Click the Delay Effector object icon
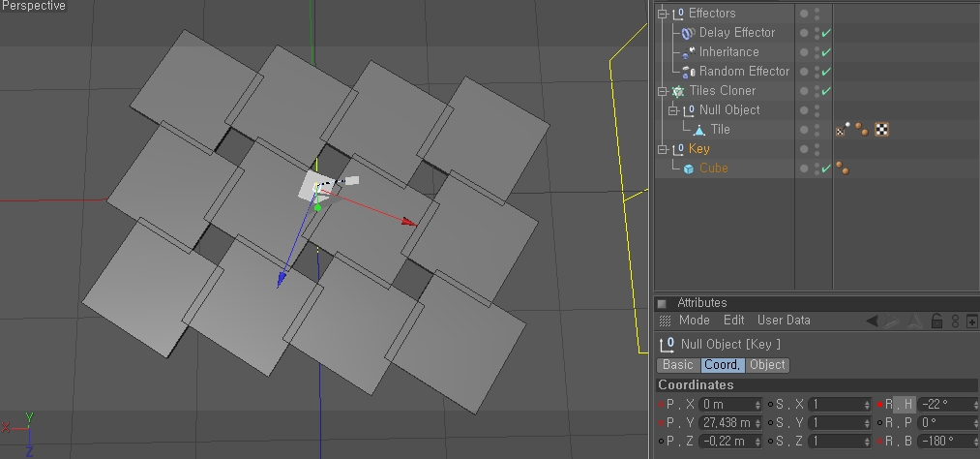The width and height of the screenshot is (980, 459). coord(688,33)
